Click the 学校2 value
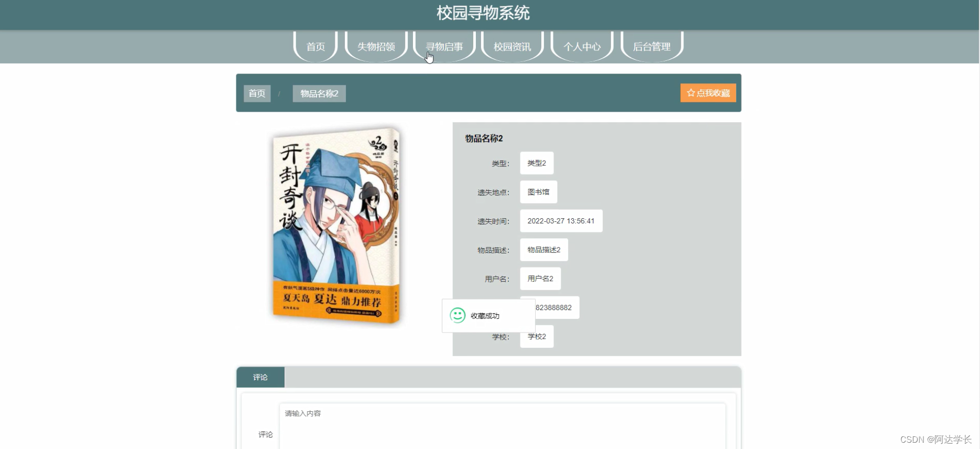The height and width of the screenshot is (449, 980). coord(537,336)
